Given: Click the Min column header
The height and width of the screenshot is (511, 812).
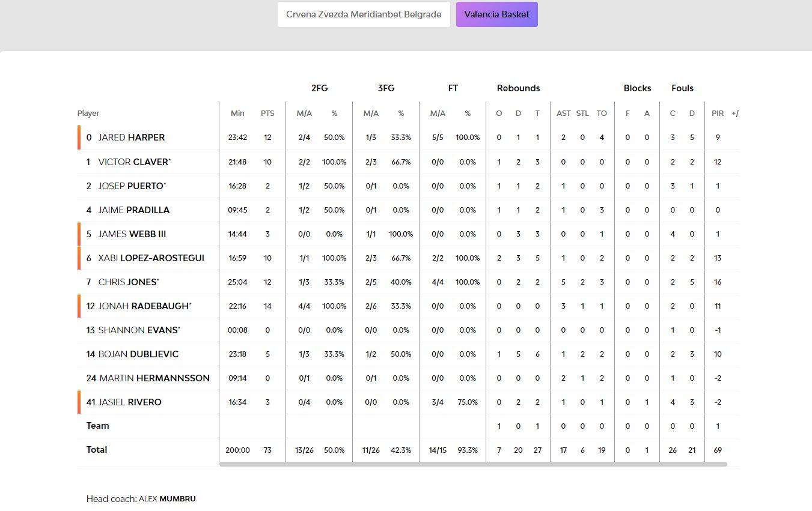Looking at the screenshot, I should (x=237, y=113).
